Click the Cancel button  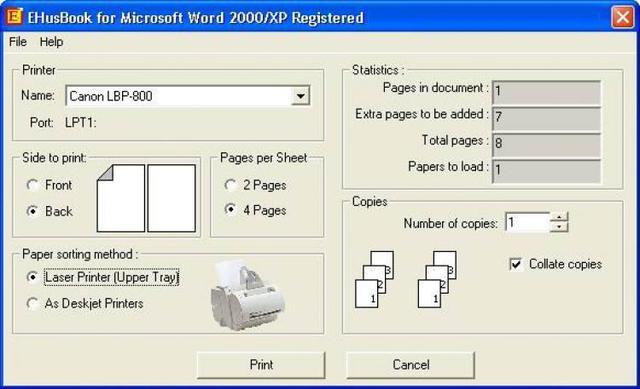click(411, 365)
